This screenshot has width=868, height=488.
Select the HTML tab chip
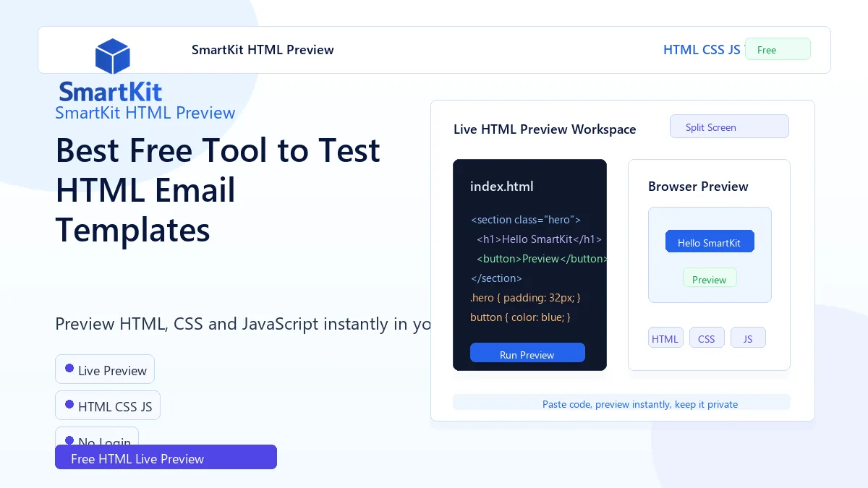(665, 338)
